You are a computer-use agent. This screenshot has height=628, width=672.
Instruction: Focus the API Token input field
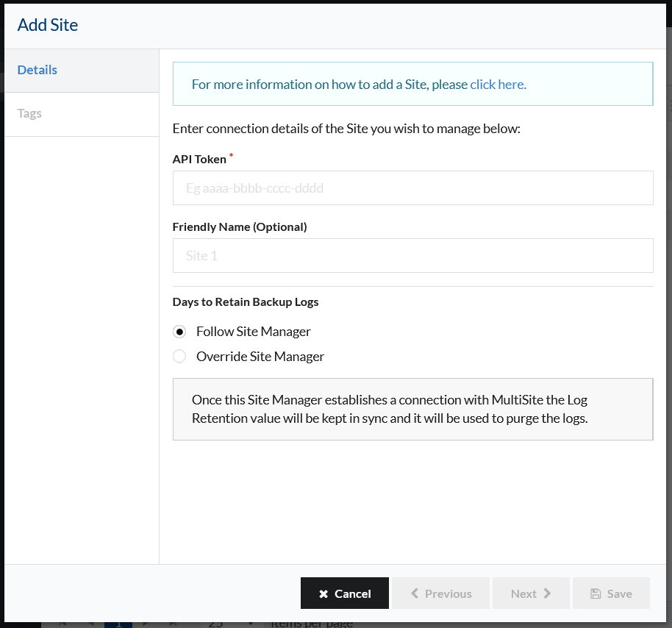(x=412, y=188)
